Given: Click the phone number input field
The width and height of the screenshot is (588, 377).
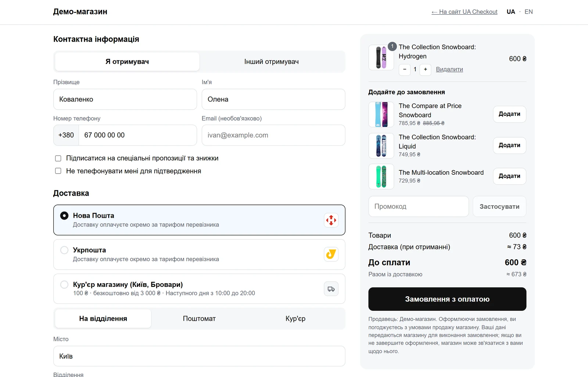Looking at the screenshot, I should [138, 135].
